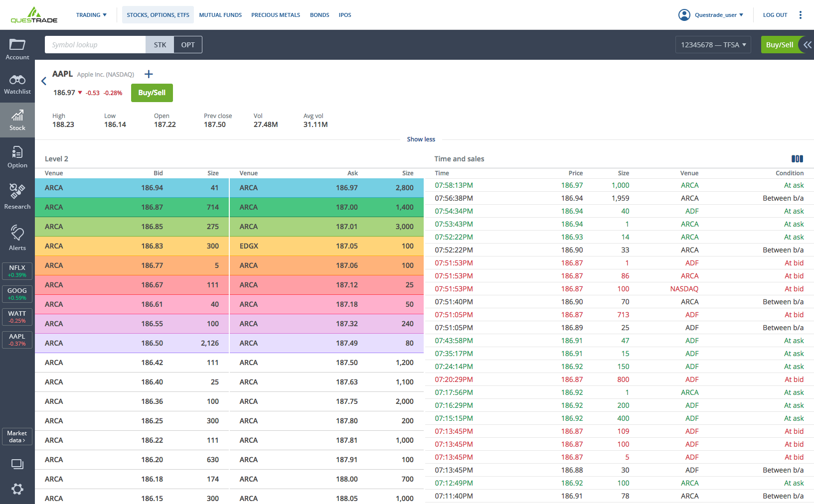Click the 186.15 bid row
This screenshot has width=814, height=504.
tap(132, 498)
